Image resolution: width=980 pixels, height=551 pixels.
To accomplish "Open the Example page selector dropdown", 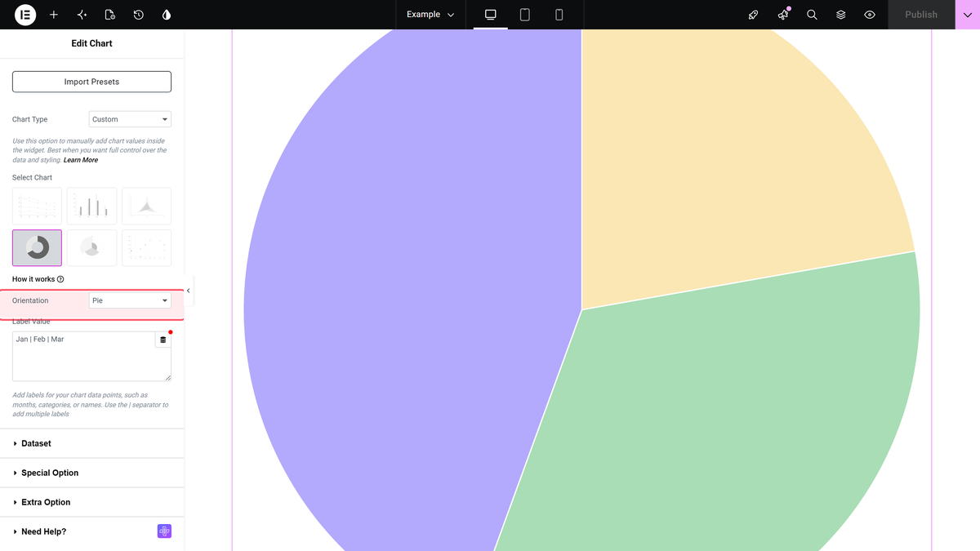I will coord(430,15).
